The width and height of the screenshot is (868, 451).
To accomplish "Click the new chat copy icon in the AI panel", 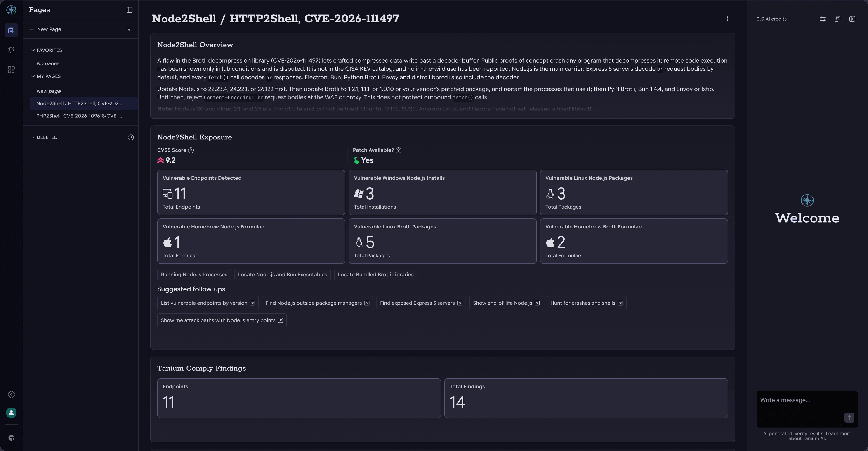I will click(x=837, y=19).
